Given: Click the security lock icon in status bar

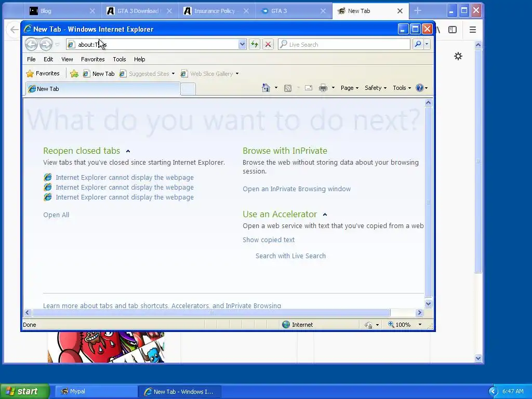Looking at the screenshot, I should tap(368, 325).
